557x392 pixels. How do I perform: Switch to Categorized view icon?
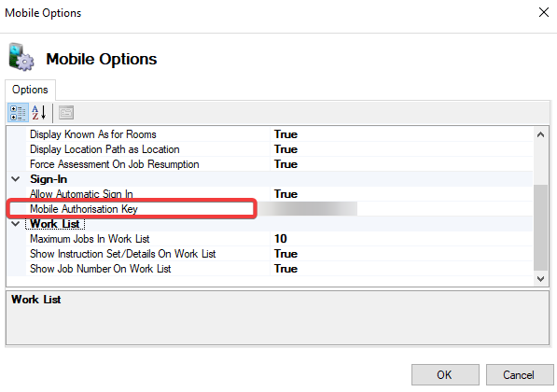[18, 113]
